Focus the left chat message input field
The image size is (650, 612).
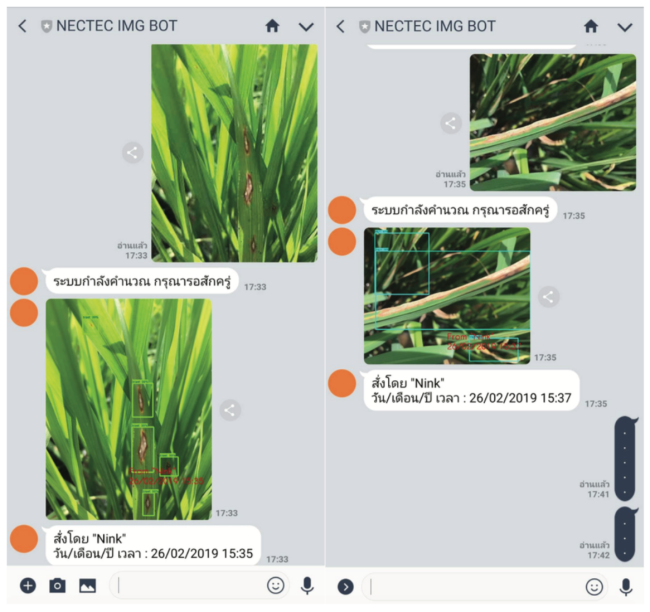(199, 585)
